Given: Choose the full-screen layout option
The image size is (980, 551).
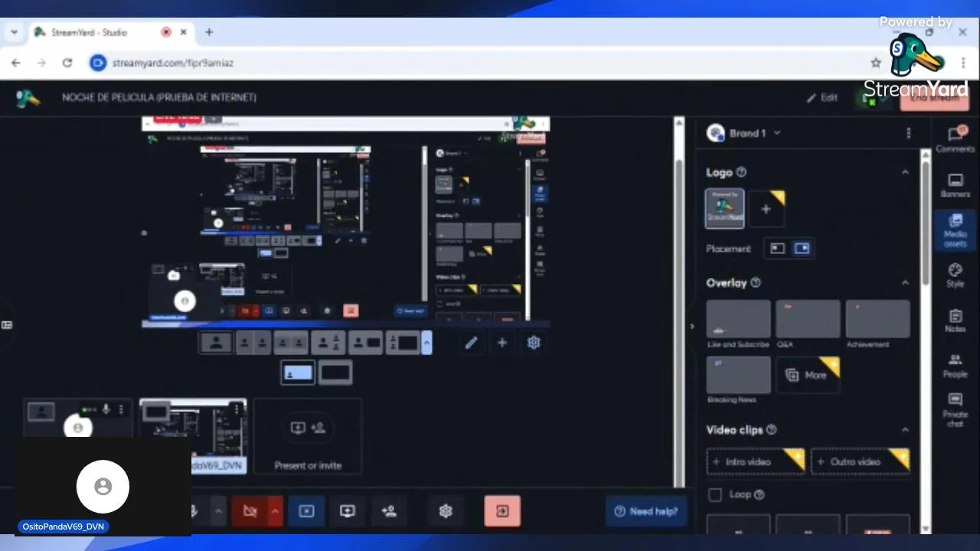Looking at the screenshot, I should click(x=335, y=373).
